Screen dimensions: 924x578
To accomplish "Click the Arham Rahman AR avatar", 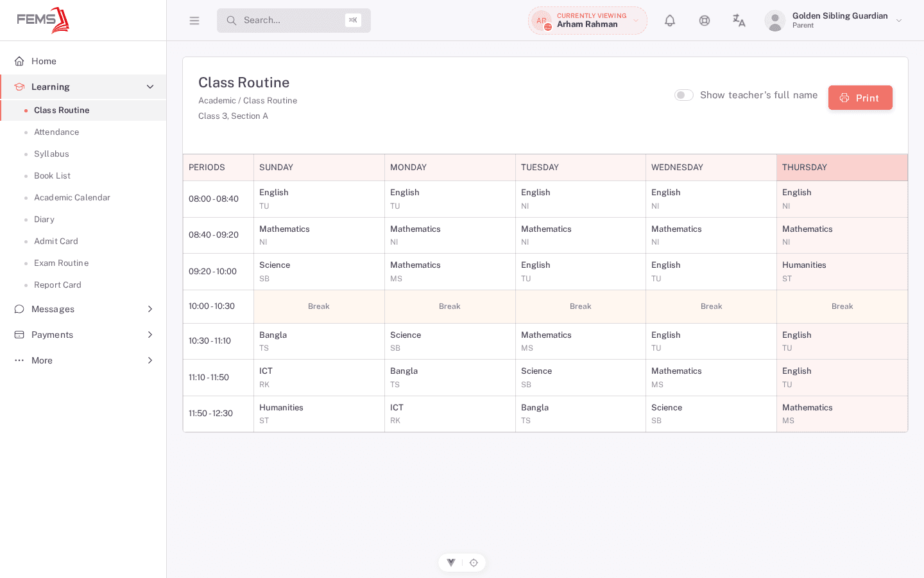I will pyautogui.click(x=542, y=21).
